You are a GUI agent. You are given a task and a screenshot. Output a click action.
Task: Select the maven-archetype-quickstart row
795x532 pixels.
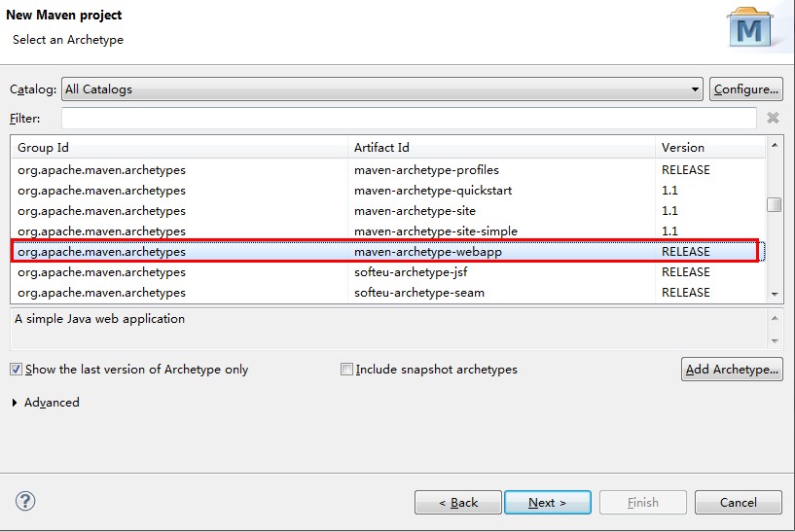coord(432,191)
